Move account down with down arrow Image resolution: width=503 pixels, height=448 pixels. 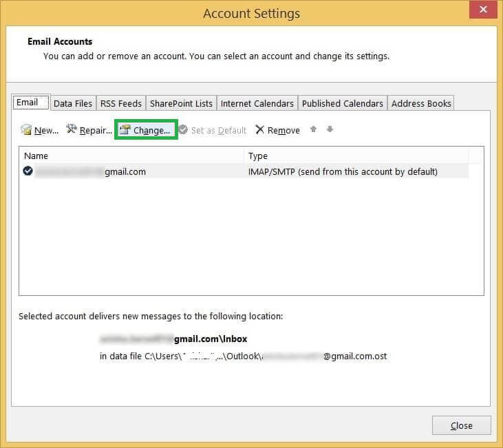(x=330, y=129)
